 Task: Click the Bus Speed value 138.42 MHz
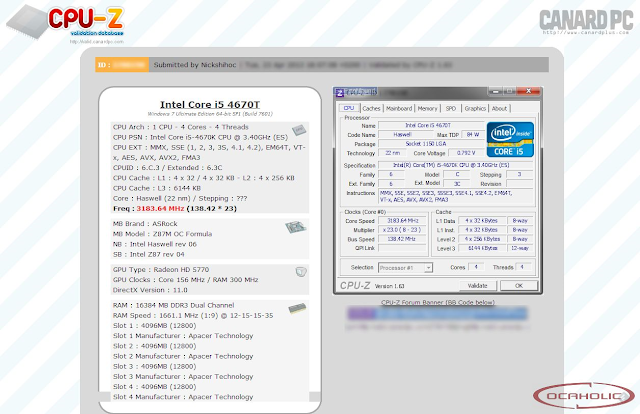[x=402, y=239]
